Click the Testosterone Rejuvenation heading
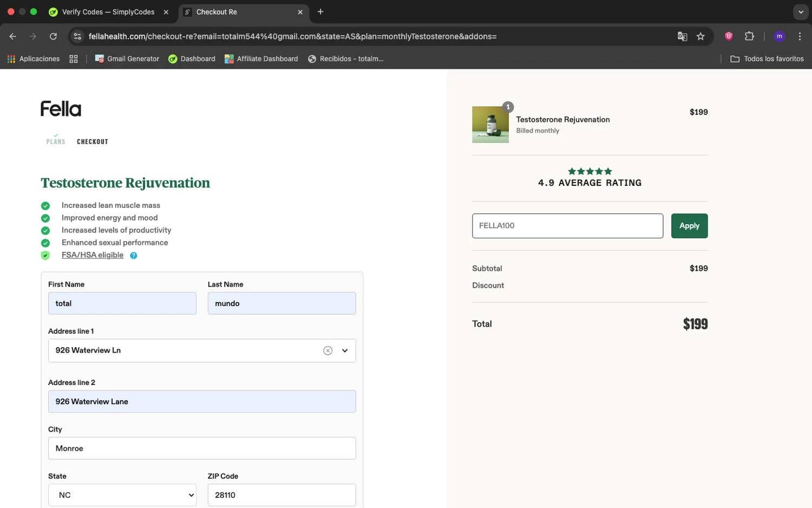 click(126, 183)
